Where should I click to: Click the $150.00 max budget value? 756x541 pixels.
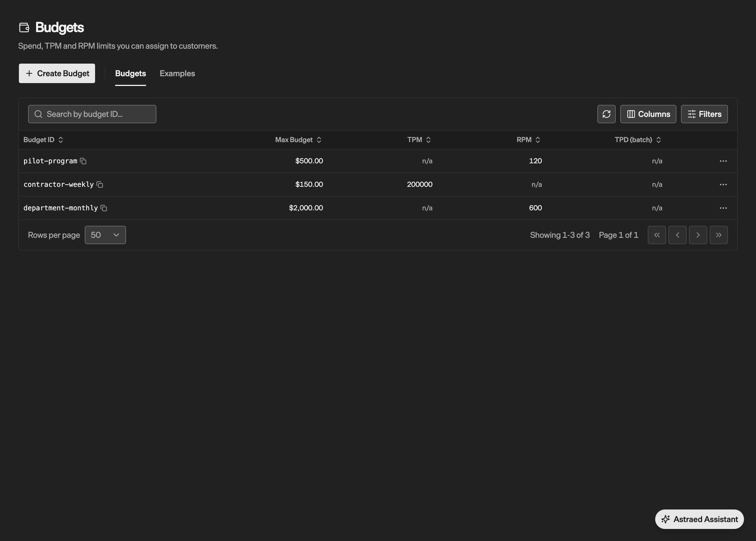point(309,184)
